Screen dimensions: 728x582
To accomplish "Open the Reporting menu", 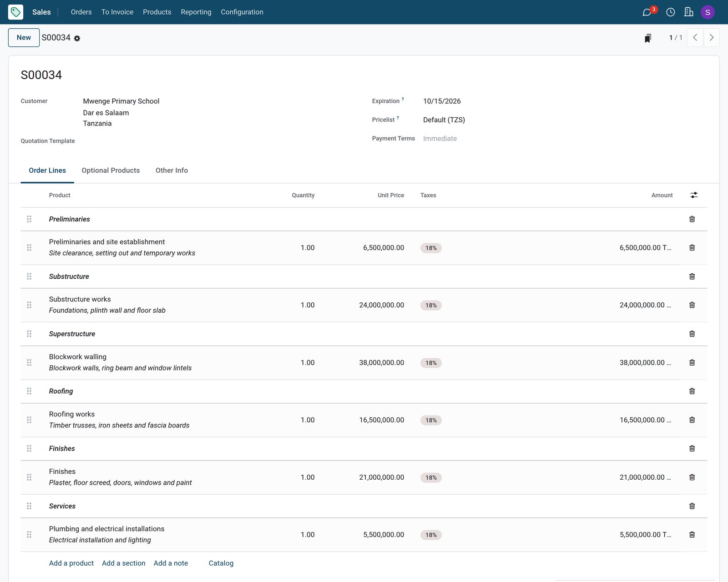I will tap(196, 12).
